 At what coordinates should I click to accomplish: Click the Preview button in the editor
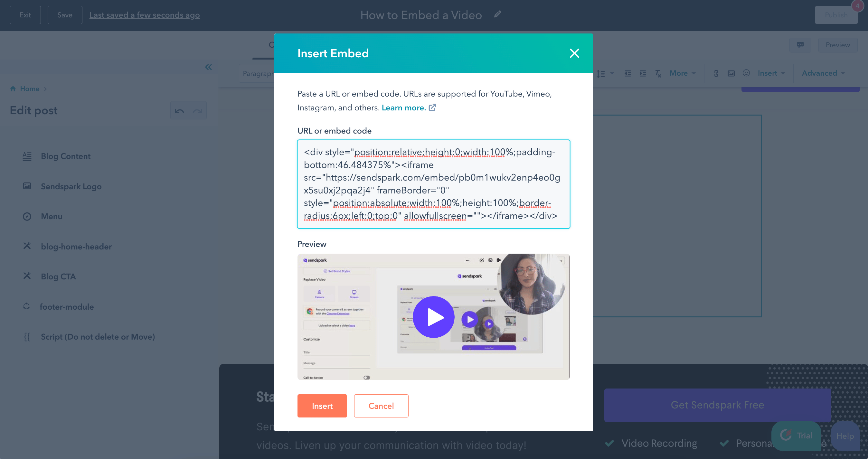pos(838,45)
